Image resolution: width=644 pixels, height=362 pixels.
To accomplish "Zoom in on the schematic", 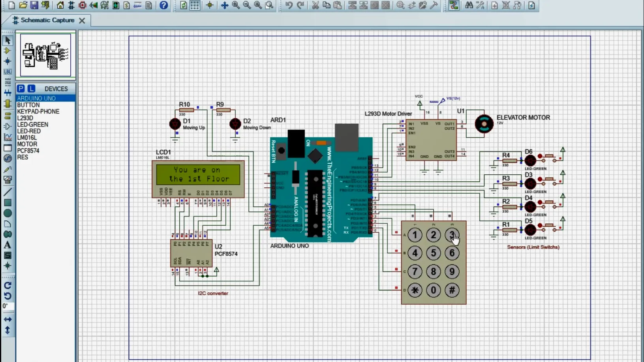I will click(236, 5).
